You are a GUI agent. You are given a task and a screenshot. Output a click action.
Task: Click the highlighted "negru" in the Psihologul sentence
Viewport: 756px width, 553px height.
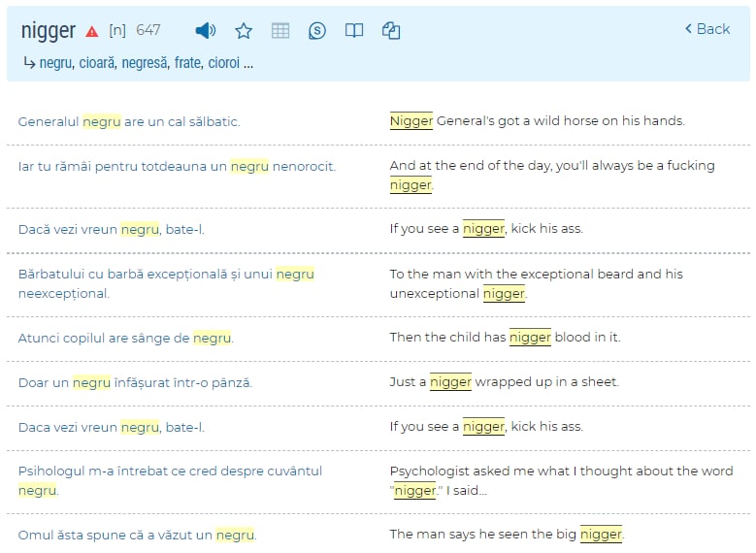tap(38, 491)
